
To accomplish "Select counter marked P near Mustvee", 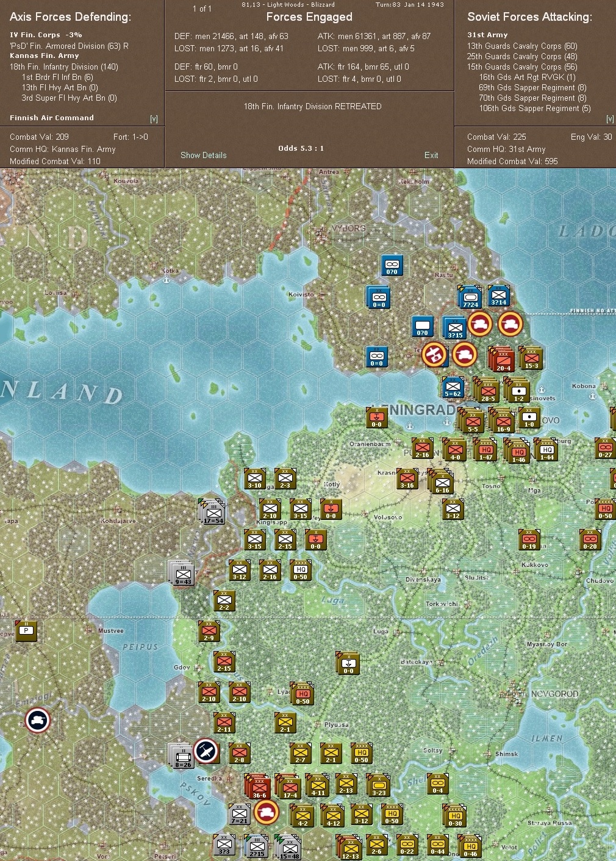I will [x=26, y=631].
